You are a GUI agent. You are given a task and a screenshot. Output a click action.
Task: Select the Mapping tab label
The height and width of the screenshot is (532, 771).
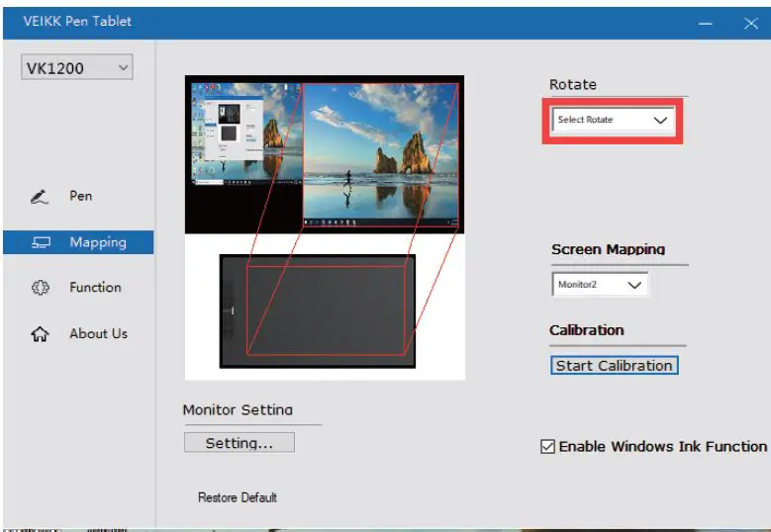tap(98, 242)
